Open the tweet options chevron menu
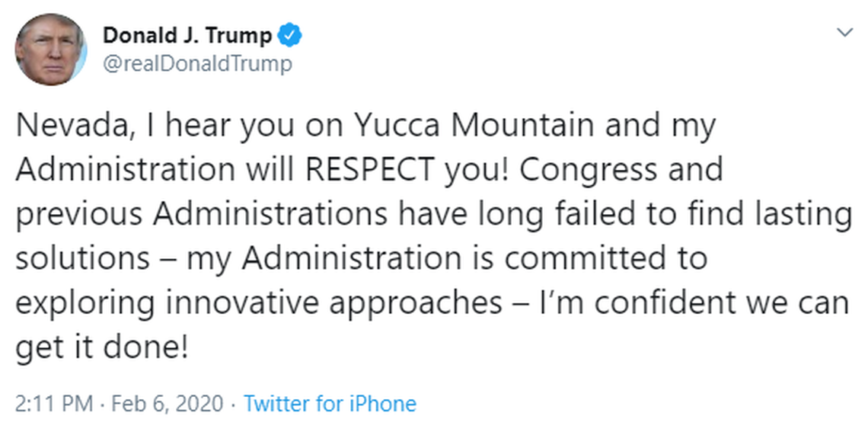The image size is (868, 435). click(844, 33)
